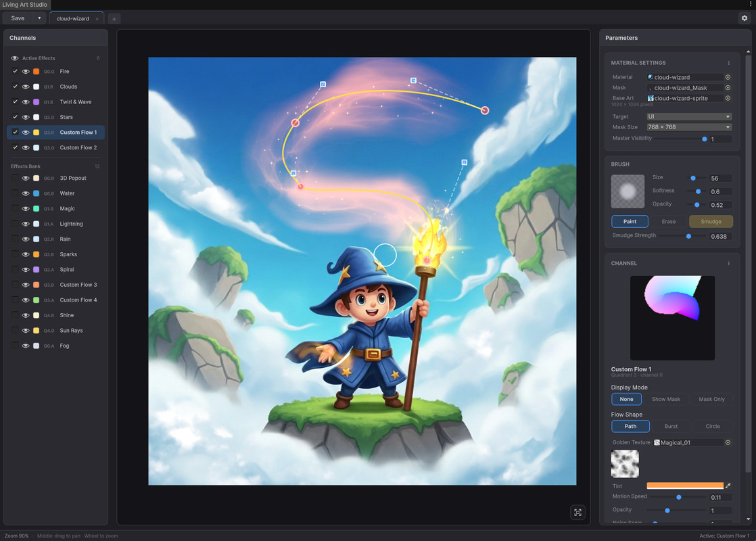756x541 pixels.
Task: Enable the Spiral effect checkbox
Action: tap(15, 270)
